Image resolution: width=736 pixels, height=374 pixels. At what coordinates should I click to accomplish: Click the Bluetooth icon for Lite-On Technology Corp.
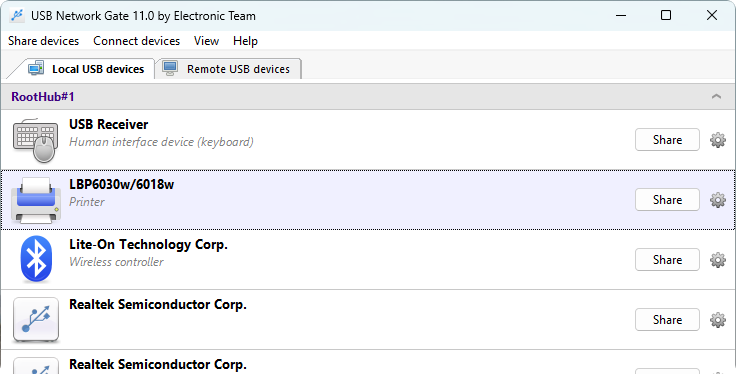[36, 259]
